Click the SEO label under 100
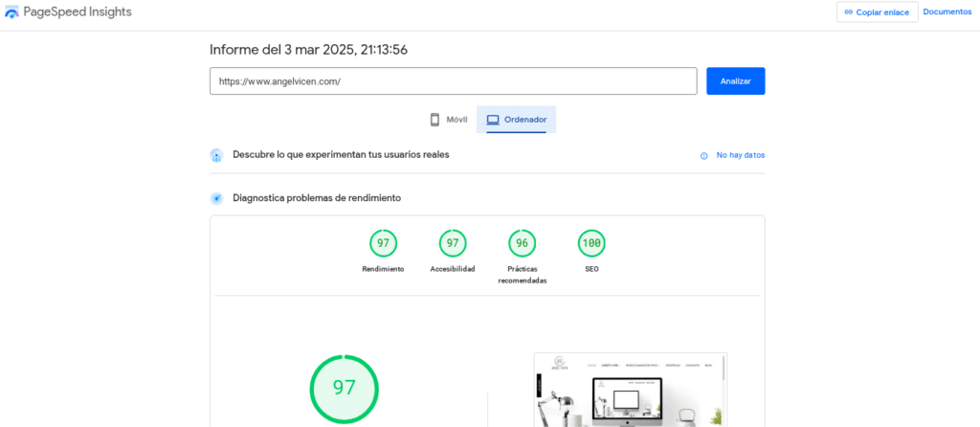The width and height of the screenshot is (980, 427). (x=591, y=269)
